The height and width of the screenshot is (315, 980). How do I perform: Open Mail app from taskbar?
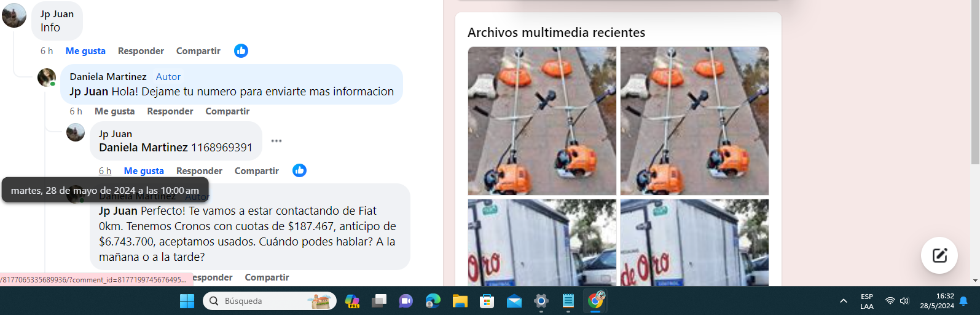tap(514, 301)
